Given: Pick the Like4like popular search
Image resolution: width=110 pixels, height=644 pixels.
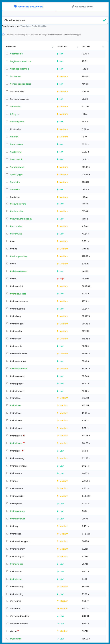Looking at the screenshot, I should coord(42,26).
